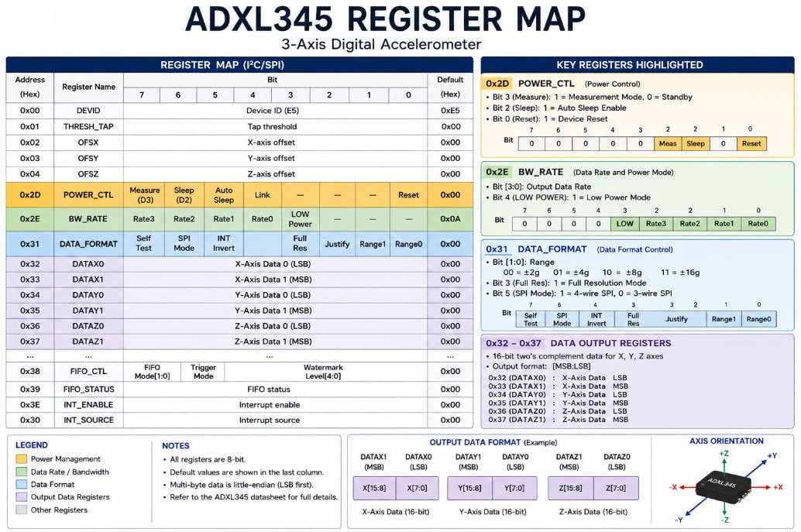
Task: Click the gray Other Registers legend swatch
Action: 21,510
